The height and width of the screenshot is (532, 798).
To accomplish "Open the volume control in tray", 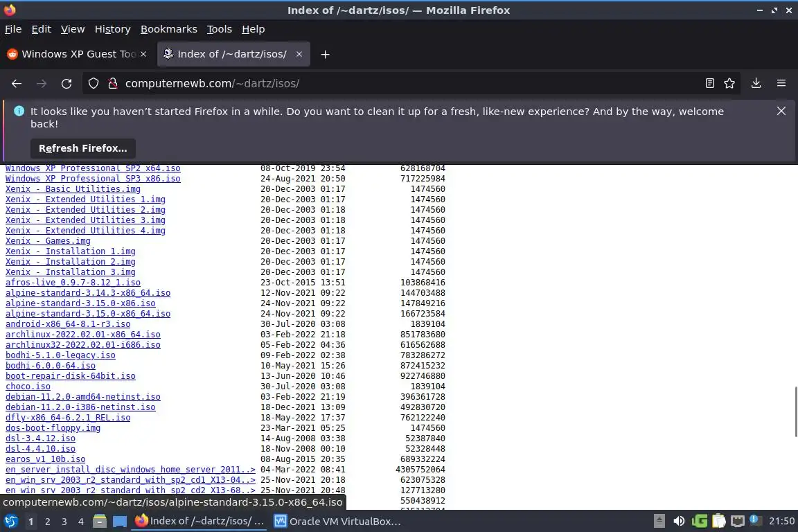I will (679, 522).
